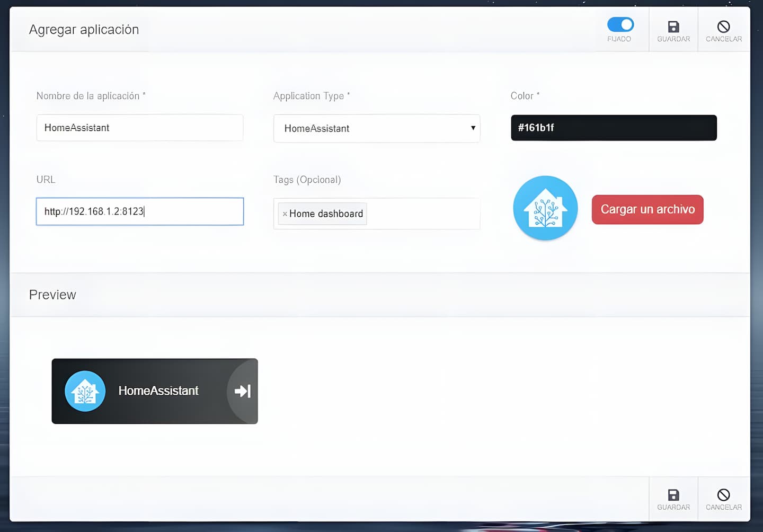Click the small HomeAssistant icon in preview tile
The width and height of the screenshot is (763, 532).
(x=85, y=391)
